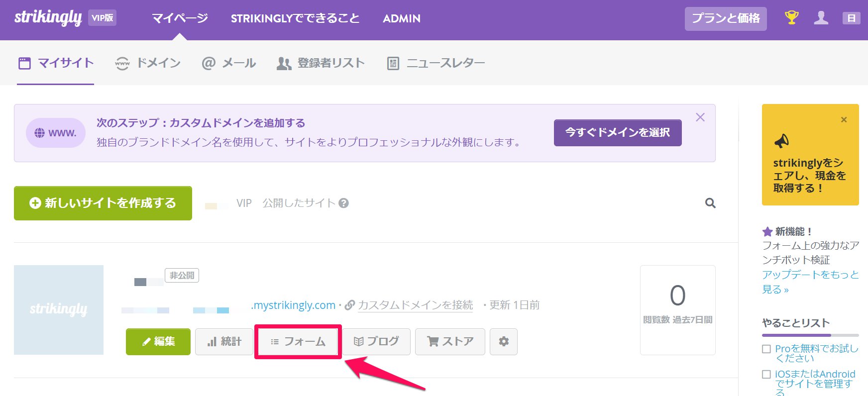The height and width of the screenshot is (396, 868).
Task: Click the 新機能！ heading
Action: [x=793, y=232]
